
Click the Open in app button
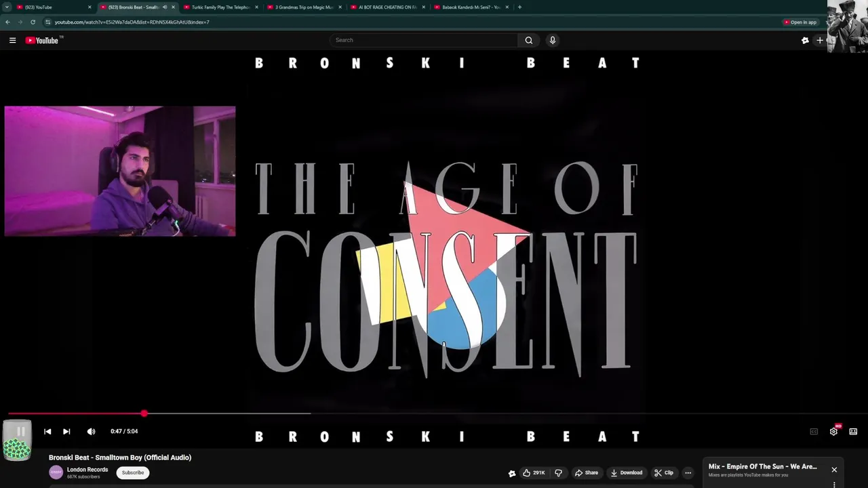click(x=801, y=22)
